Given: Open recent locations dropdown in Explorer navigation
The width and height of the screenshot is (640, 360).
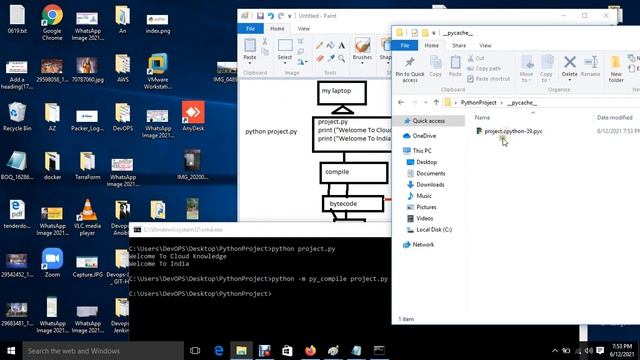Looking at the screenshot, I should coord(426,103).
